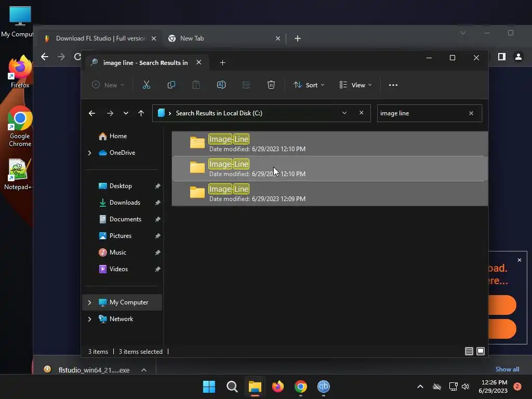The image size is (532, 399).
Task: Expand the Network tree node
Action: 89,319
